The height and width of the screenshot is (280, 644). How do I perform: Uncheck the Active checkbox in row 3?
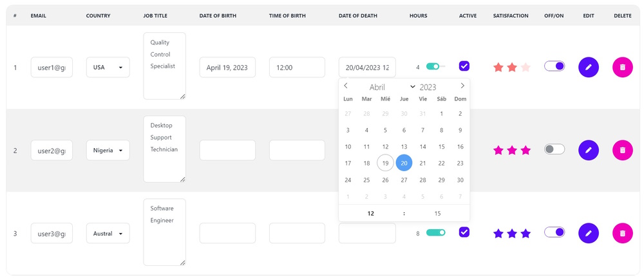464,232
